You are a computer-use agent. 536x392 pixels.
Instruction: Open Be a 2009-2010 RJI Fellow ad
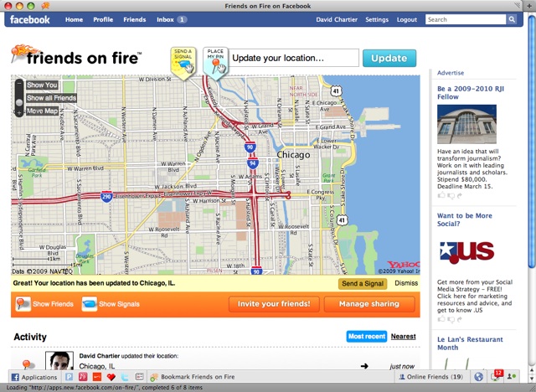[x=471, y=93]
